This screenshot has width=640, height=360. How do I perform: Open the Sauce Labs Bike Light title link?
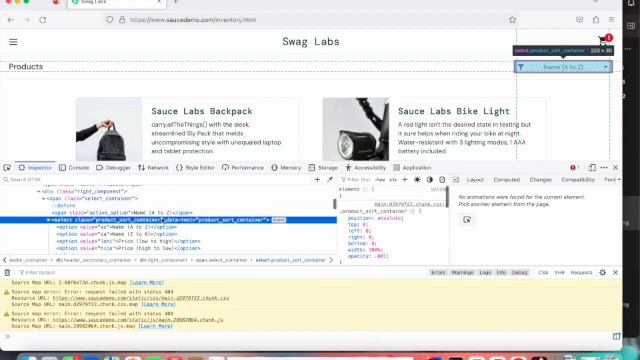[x=454, y=111]
